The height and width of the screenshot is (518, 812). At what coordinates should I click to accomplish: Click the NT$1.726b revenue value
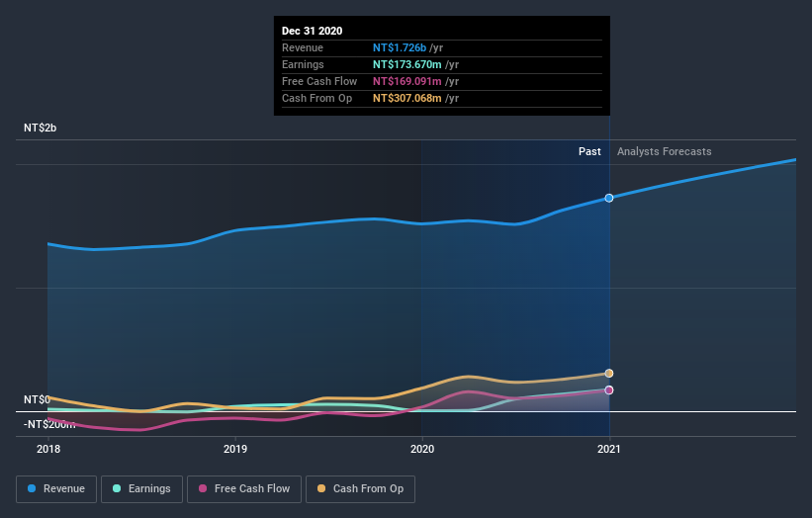(400, 47)
